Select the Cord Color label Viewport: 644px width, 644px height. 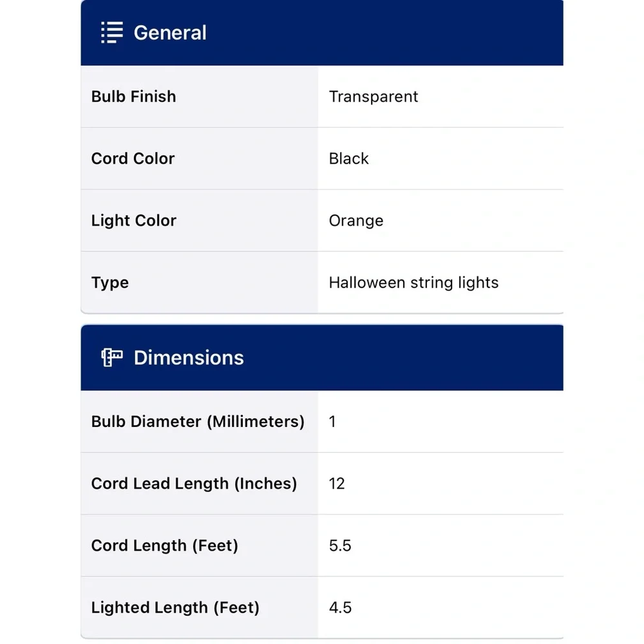[x=133, y=158]
